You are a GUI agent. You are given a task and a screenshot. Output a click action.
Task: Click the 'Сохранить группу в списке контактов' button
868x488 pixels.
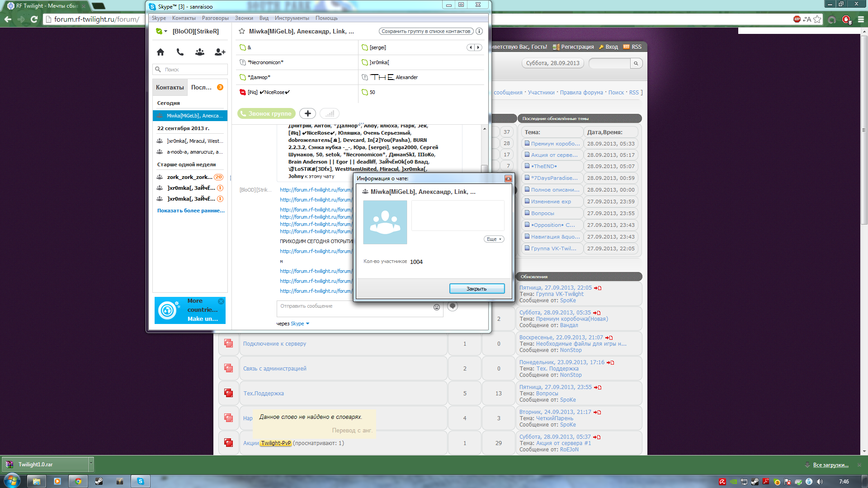pyautogui.click(x=425, y=31)
